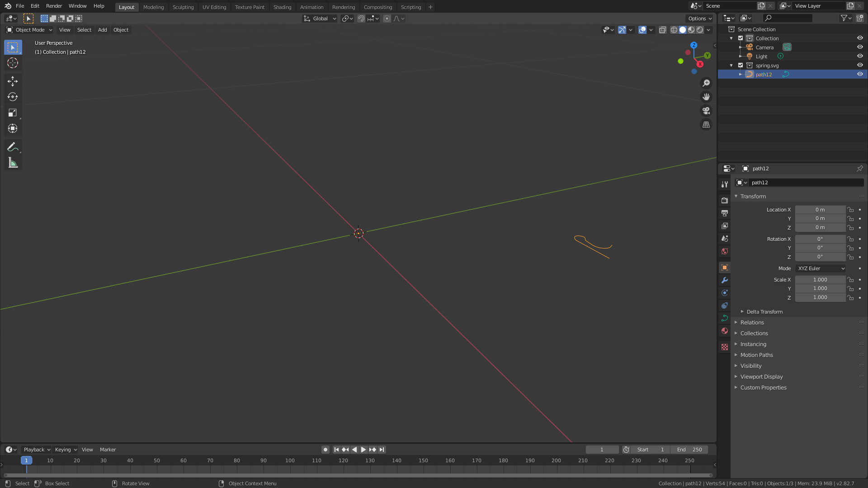The height and width of the screenshot is (488, 868).
Task: Switch to Modeling workspace tab
Action: [153, 7]
